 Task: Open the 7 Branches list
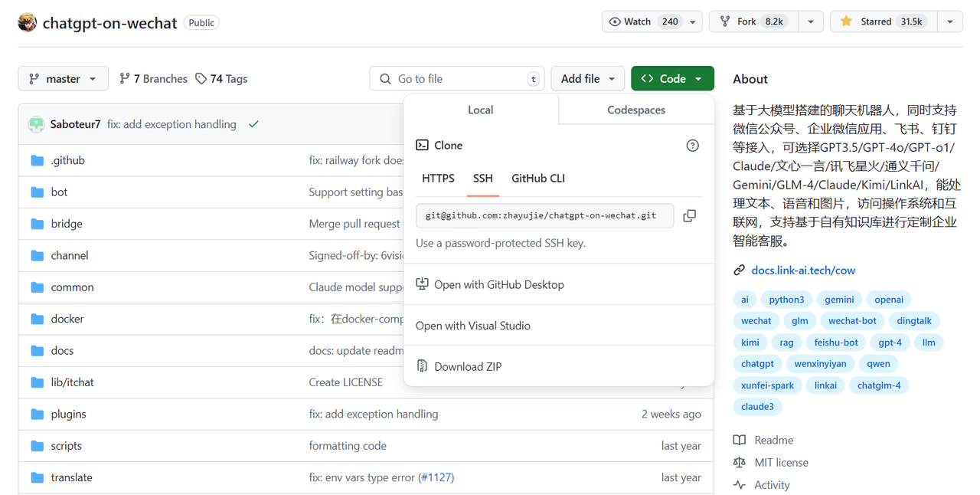pos(153,79)
